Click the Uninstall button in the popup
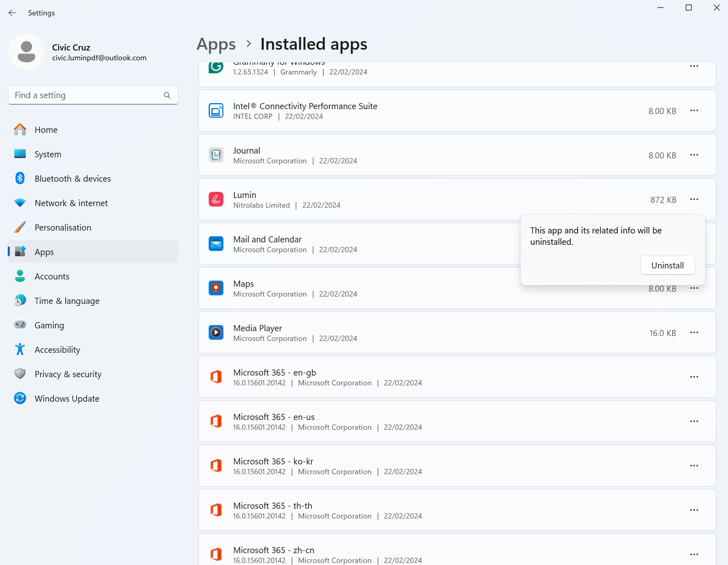This screenshot has width=728, height=565. [x=667, y=265]
